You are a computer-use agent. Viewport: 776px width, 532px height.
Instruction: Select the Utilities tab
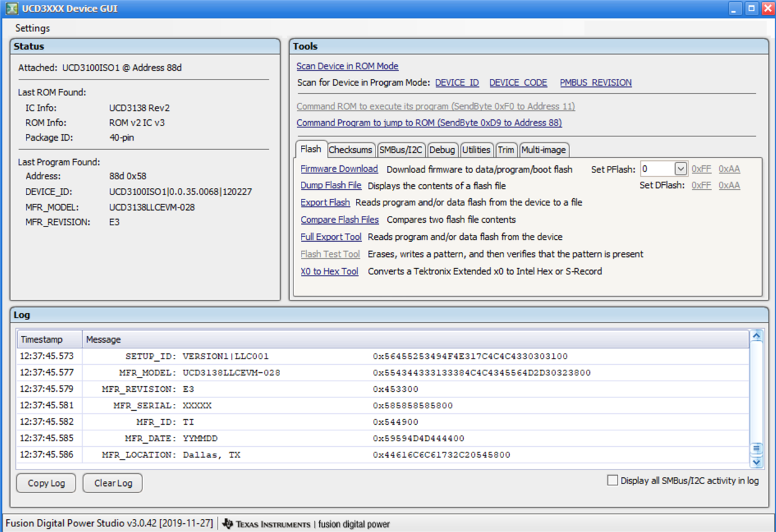(476, 150)
